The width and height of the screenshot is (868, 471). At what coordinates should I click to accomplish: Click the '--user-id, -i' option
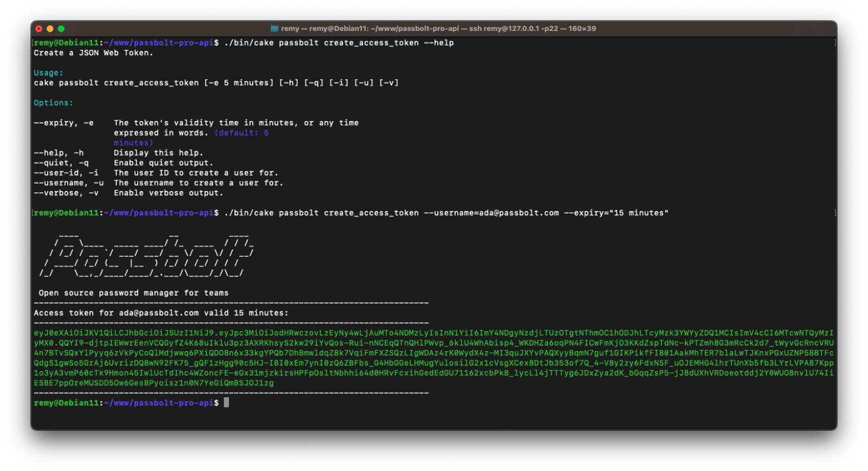[66, 173]
